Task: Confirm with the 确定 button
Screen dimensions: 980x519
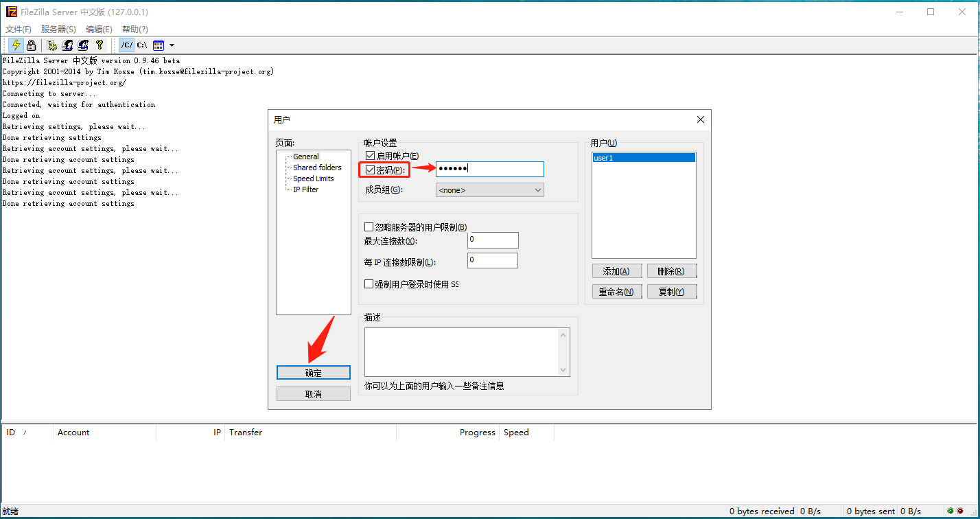Action: (x=314, y=373)
